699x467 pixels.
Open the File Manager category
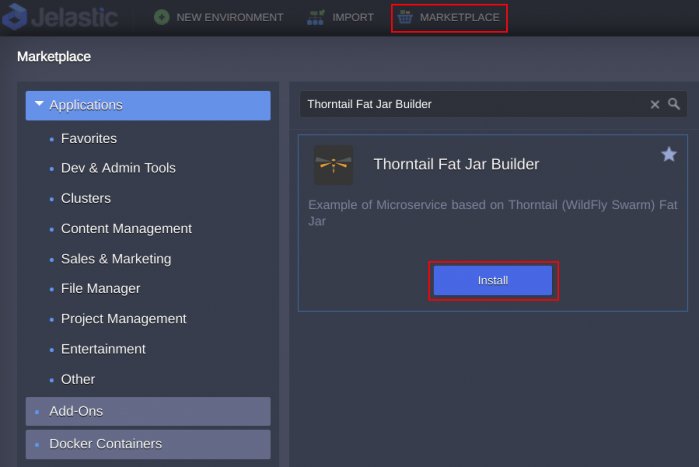100,289
